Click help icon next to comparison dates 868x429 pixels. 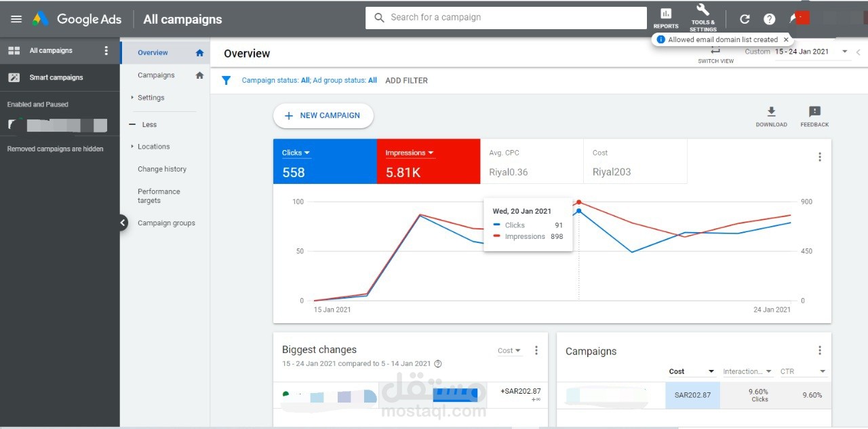[x=438, y=364]
